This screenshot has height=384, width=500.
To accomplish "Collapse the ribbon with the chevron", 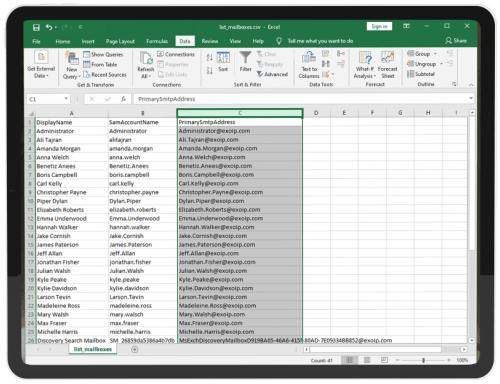I will 471,85.
